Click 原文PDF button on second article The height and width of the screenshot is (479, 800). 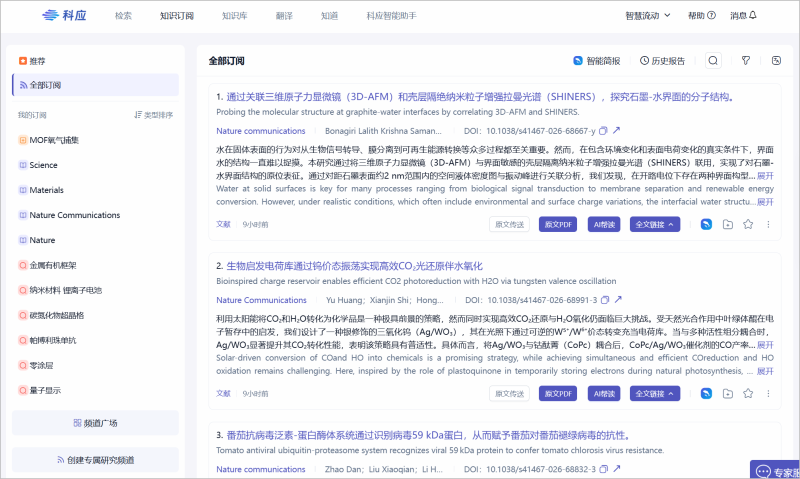pos(558,393)
